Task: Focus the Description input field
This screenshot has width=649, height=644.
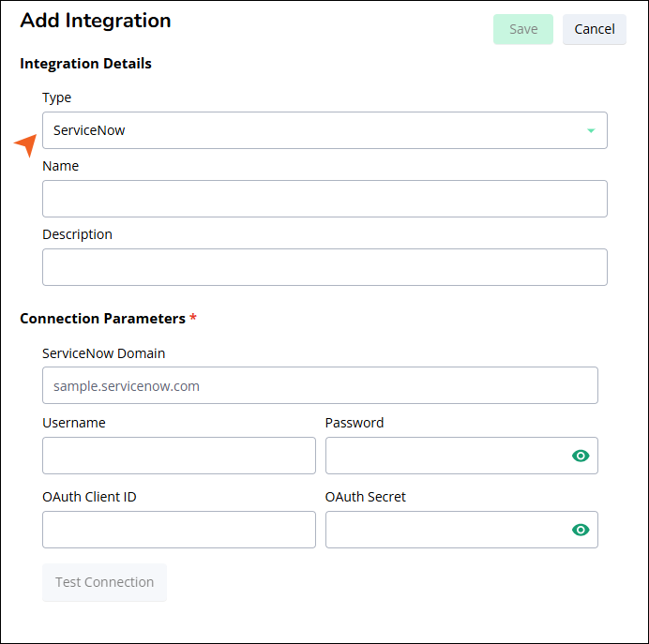Action: click(x=324, y=267)
